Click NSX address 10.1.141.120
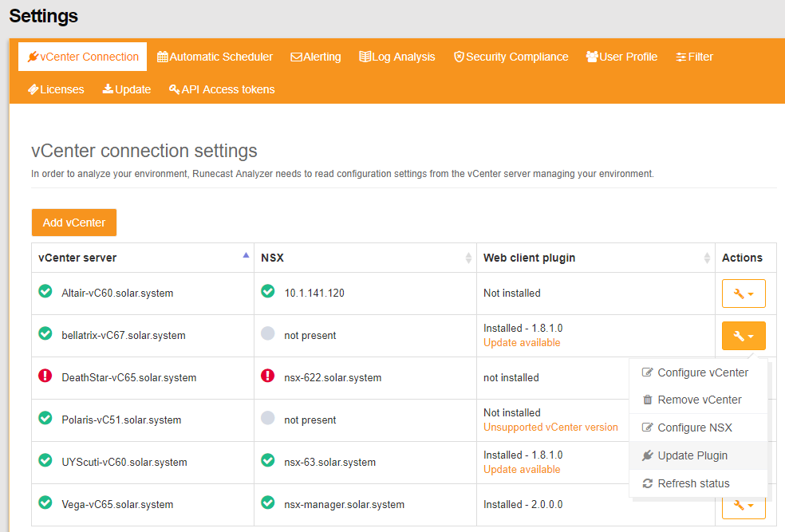This screenshot has height=532, width=785. click(x=314, y=294)
